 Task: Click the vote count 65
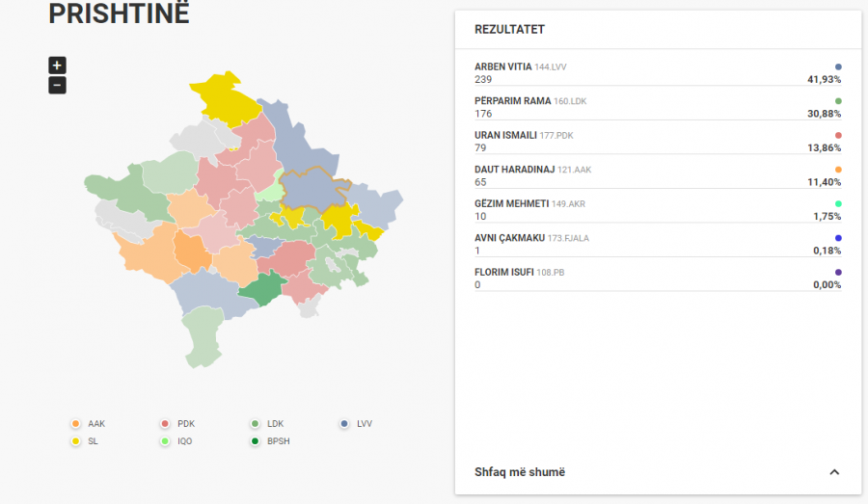point(480,182)
